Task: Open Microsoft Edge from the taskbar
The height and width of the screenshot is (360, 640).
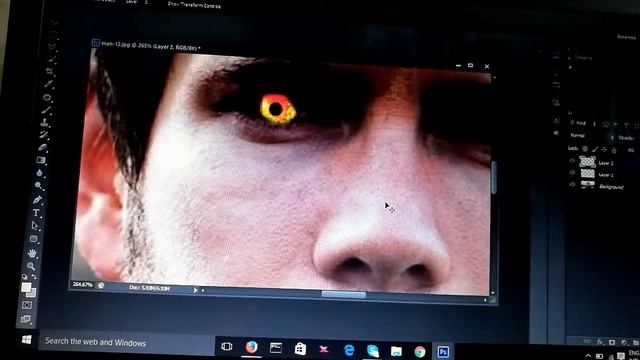Action: click(349, 350)
